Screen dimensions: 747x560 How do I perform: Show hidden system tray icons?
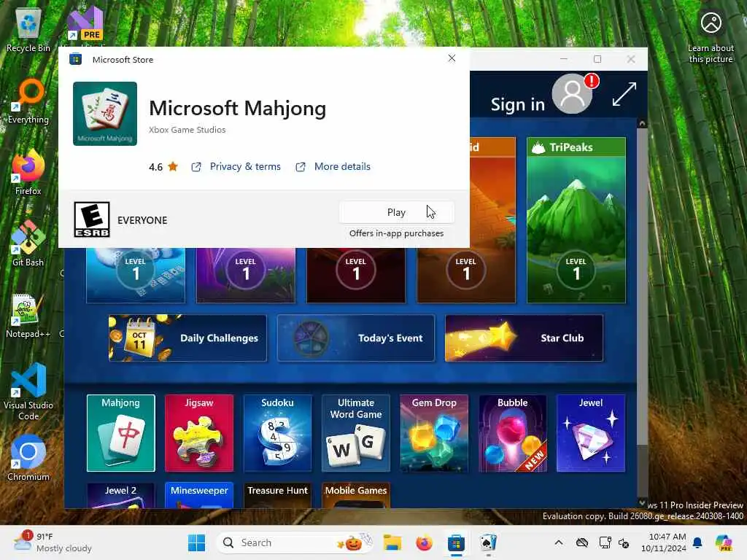click(559, 542)
